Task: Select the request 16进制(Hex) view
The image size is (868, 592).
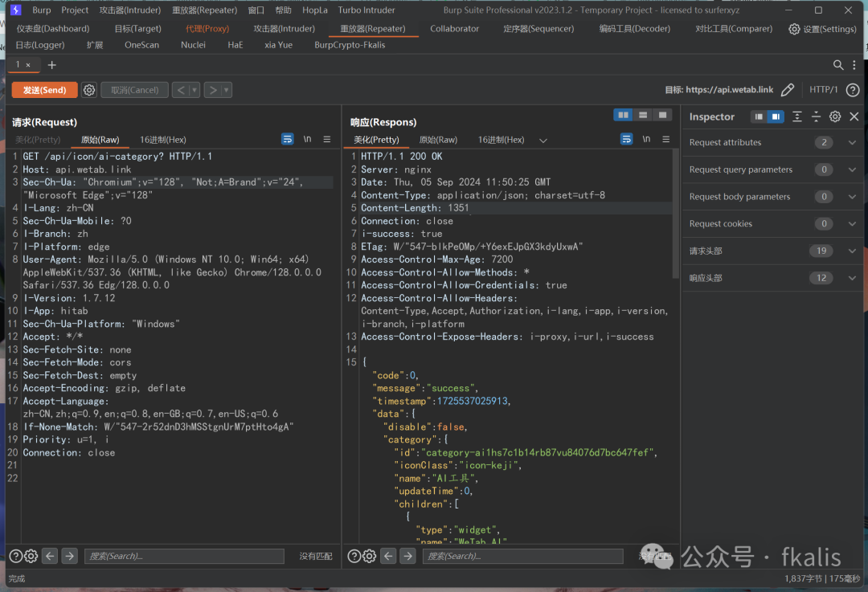Action: point(162,140)
